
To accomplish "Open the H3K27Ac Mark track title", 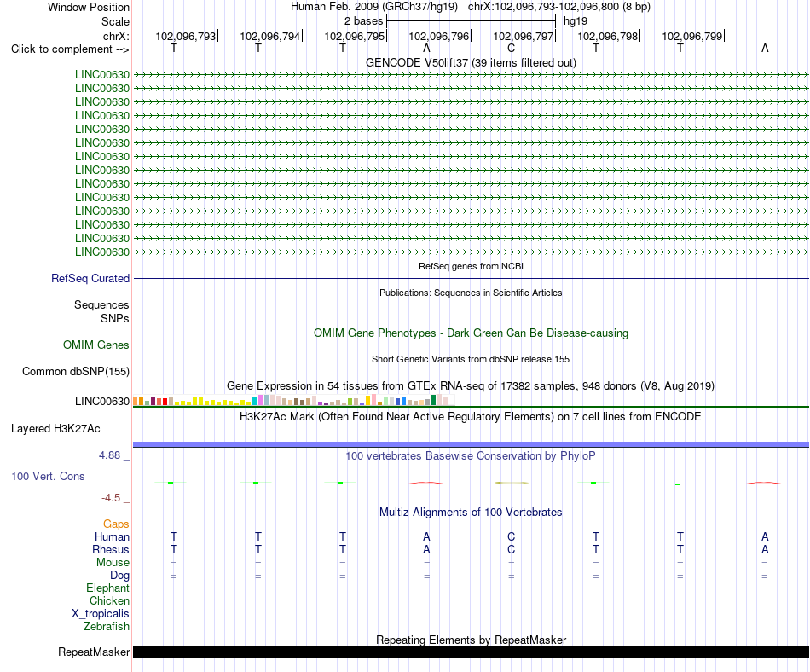I will pyautogui.click(x=471, y=417).
